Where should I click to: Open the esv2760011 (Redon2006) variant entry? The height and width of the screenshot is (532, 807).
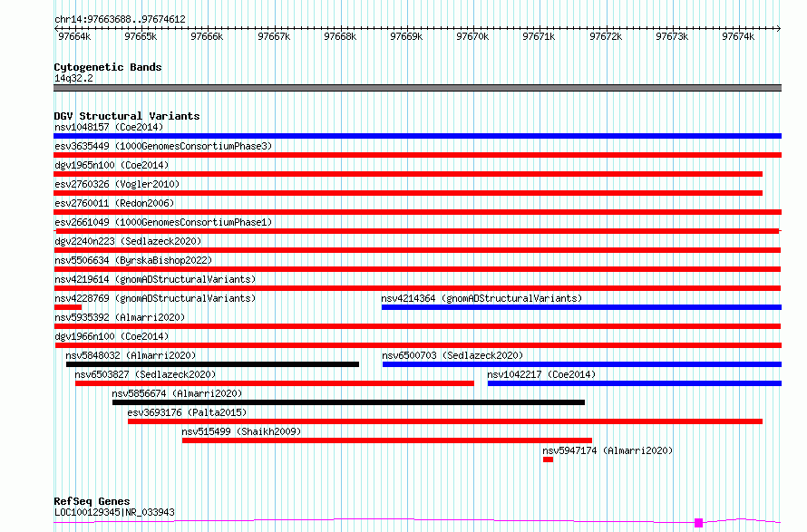[417, 212]
